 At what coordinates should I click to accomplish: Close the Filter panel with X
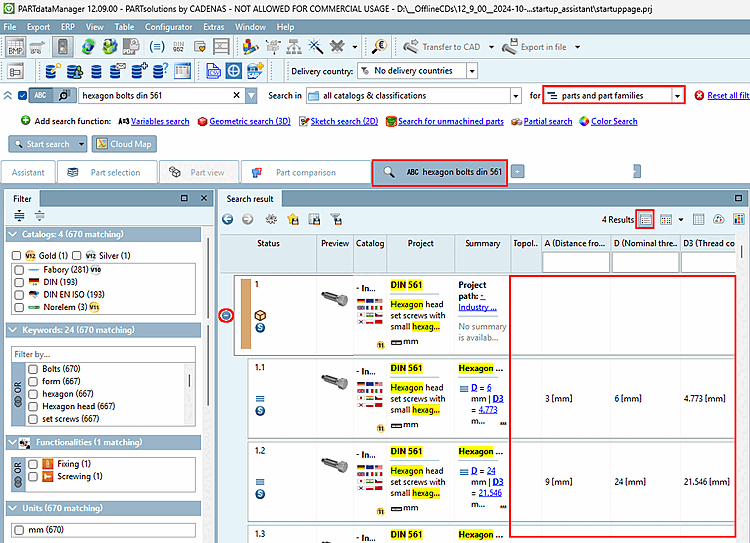click(x=204, y=198)
